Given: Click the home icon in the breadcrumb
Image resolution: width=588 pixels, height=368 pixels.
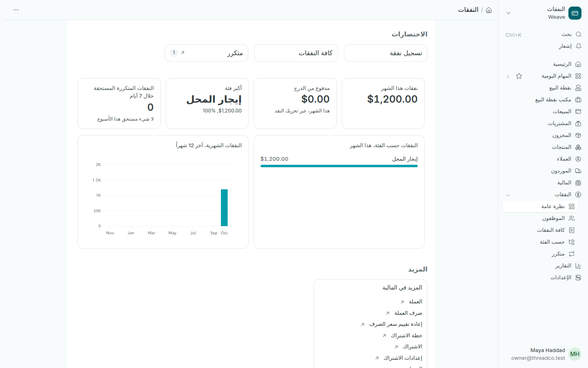Looking at the screenshot, I should click(x=489, y=10).
